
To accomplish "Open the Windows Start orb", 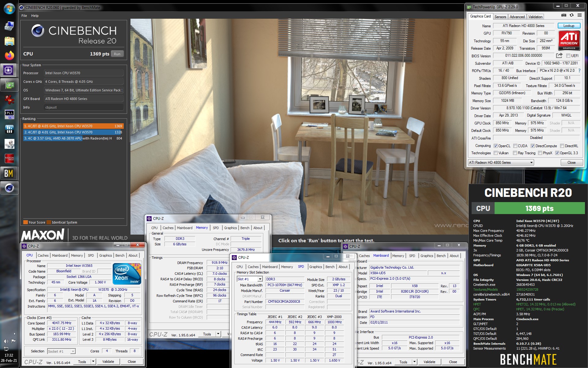I will 9,8.
